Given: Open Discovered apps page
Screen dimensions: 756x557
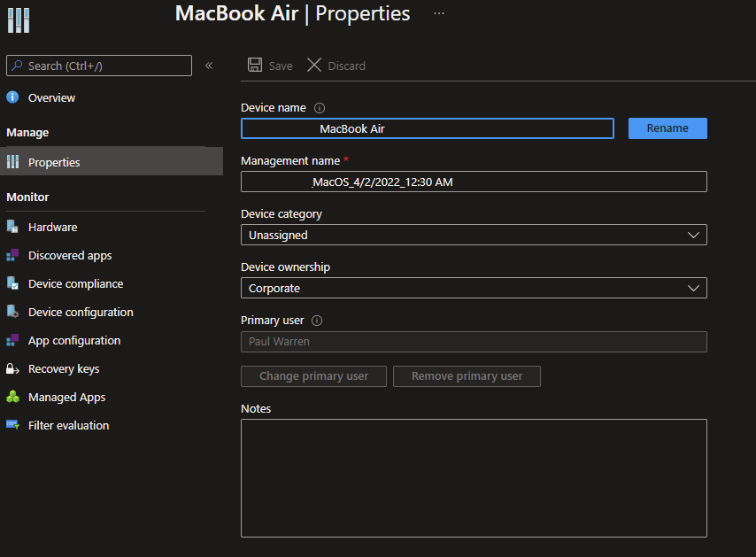Looking at the screenshot, I should click(x=70, y=256).
